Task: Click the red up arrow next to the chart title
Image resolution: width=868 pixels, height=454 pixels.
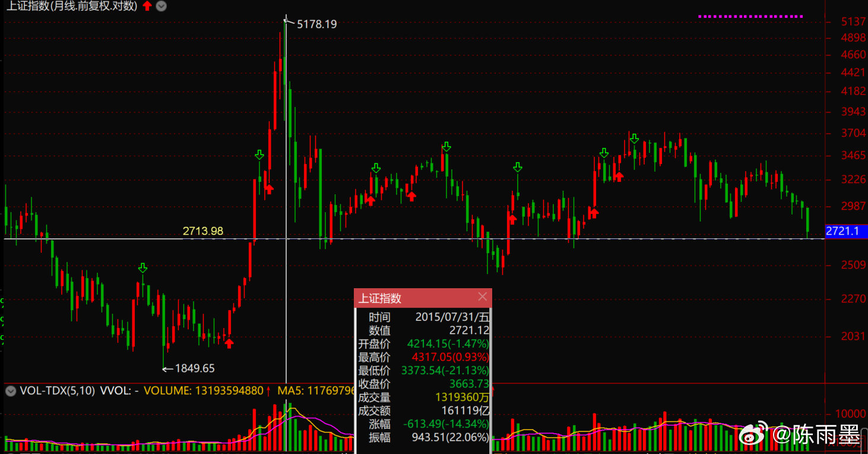Action: [147, 7]
